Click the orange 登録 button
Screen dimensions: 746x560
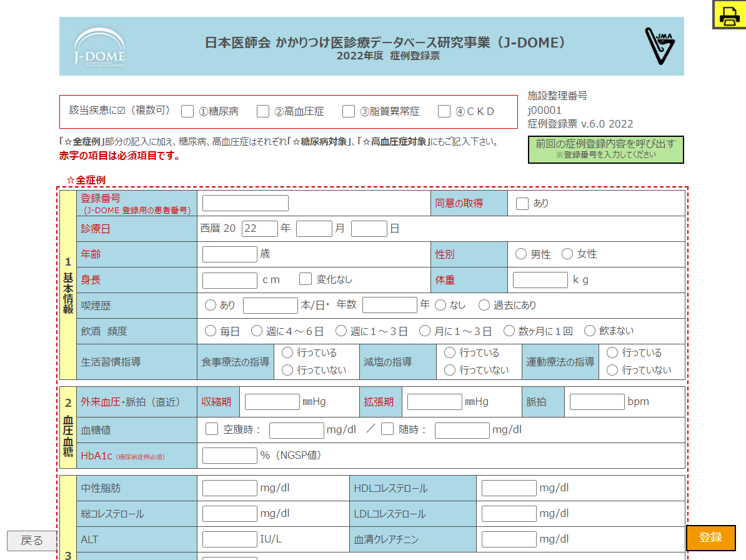pos(711,537)
